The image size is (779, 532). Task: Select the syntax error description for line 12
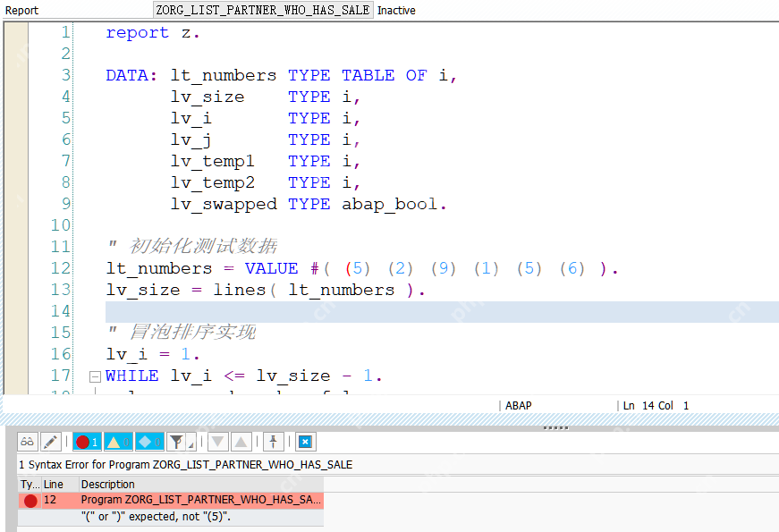pyautogui.click(x=199, y=501)
